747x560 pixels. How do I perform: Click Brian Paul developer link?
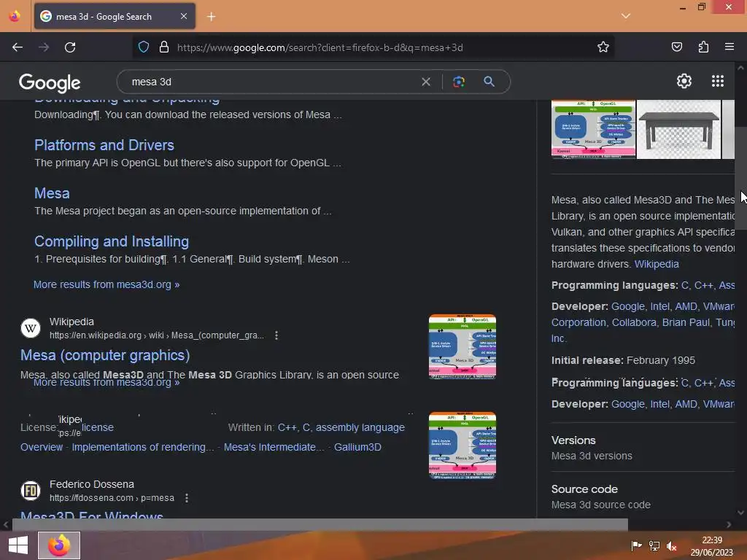click(x=686, y=322)
